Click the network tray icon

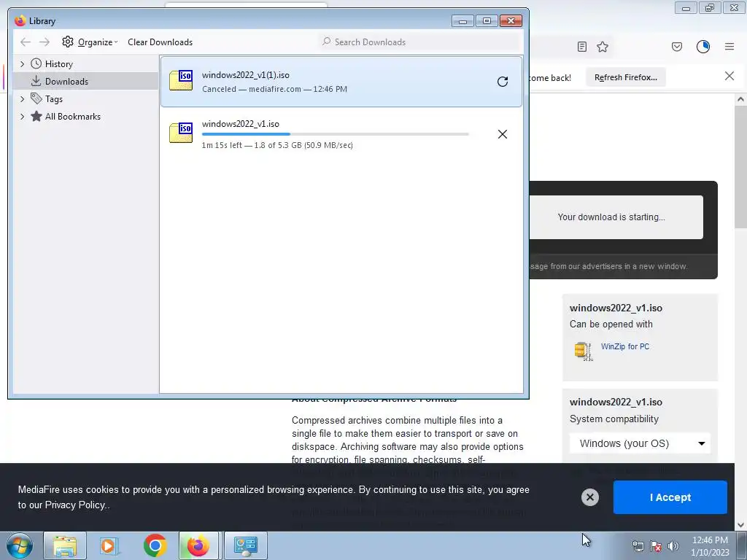click(x=638, y=547)
